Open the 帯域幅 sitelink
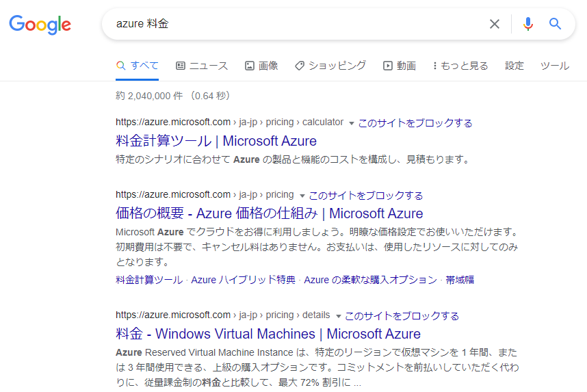 point(460,280)
